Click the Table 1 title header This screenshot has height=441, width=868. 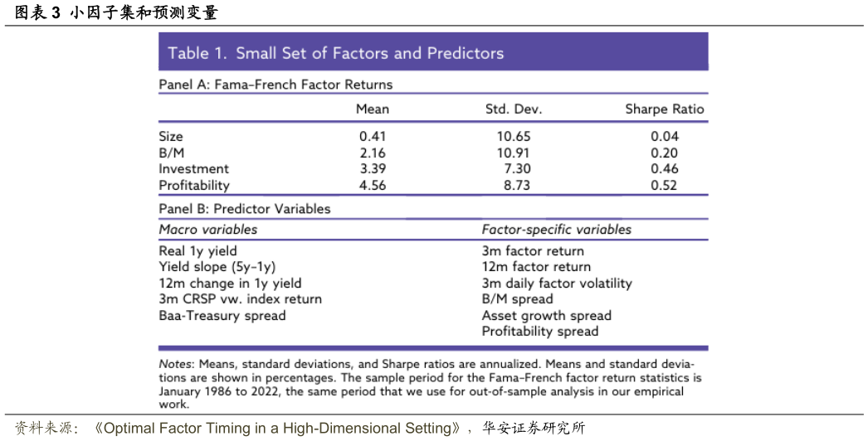(335, 53)
